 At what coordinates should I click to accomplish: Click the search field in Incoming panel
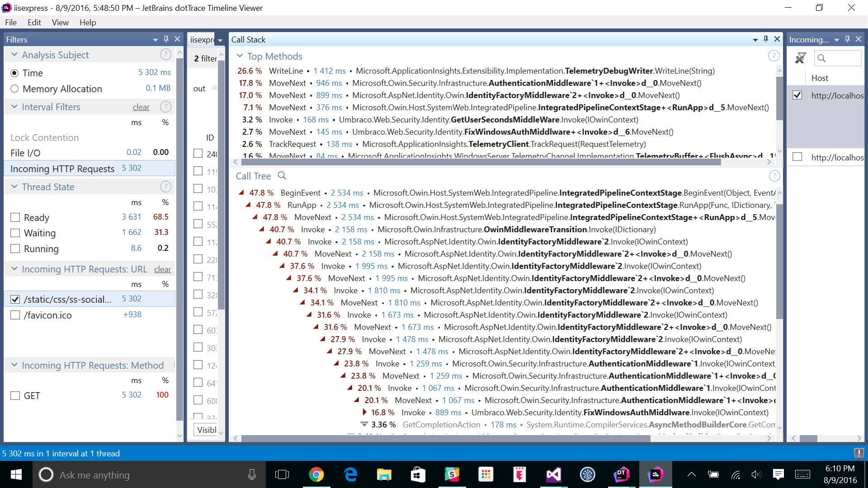(x=837, y=58)
